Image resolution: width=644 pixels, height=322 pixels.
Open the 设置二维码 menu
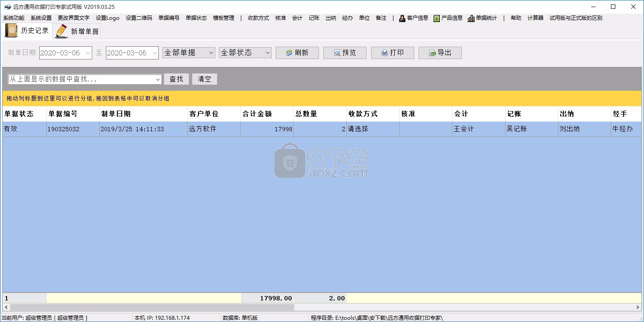[139, 18]
